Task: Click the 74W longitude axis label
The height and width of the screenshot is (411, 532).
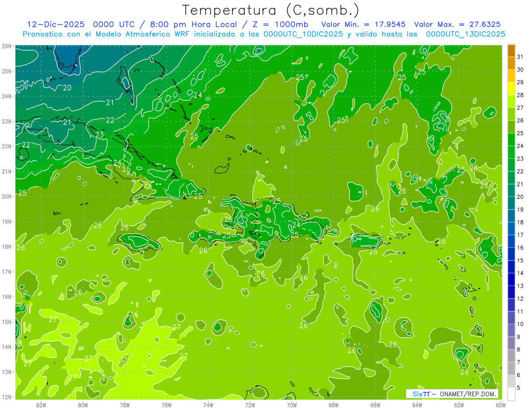Action: coord(208,405)
